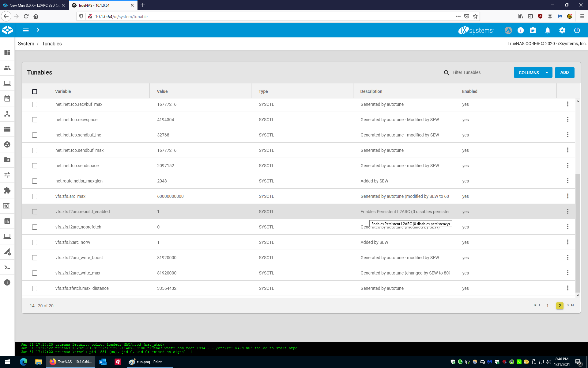Click the Storage sidebar icon
Image resolution: width=588 pixels, height=368 pixels.
pyautogui.click(x=7, y=129)
